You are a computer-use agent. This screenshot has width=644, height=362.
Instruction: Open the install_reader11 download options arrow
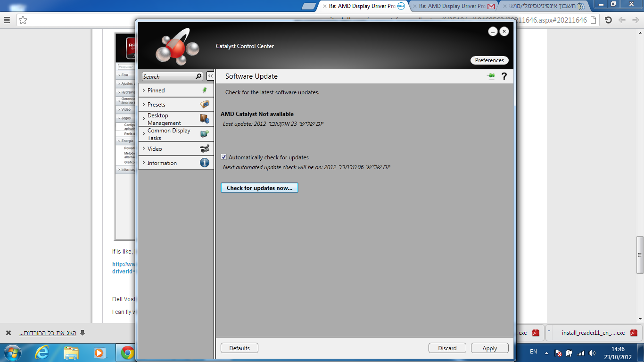coord(549,332)
